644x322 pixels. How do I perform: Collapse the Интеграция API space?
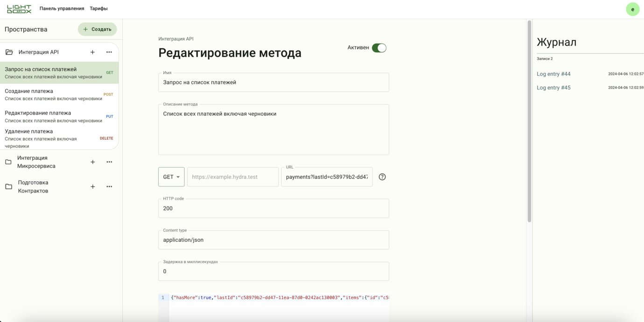[x=39, y=52]
